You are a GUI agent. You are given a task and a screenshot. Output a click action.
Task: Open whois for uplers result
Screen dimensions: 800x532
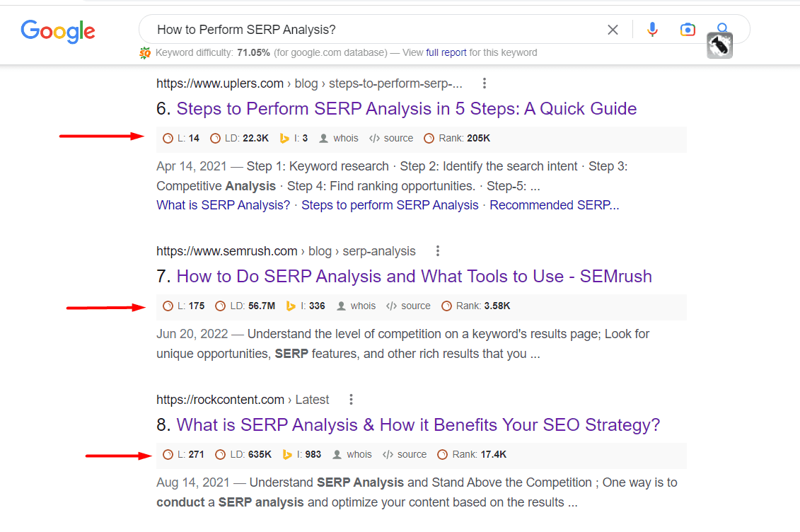point(339,138)
